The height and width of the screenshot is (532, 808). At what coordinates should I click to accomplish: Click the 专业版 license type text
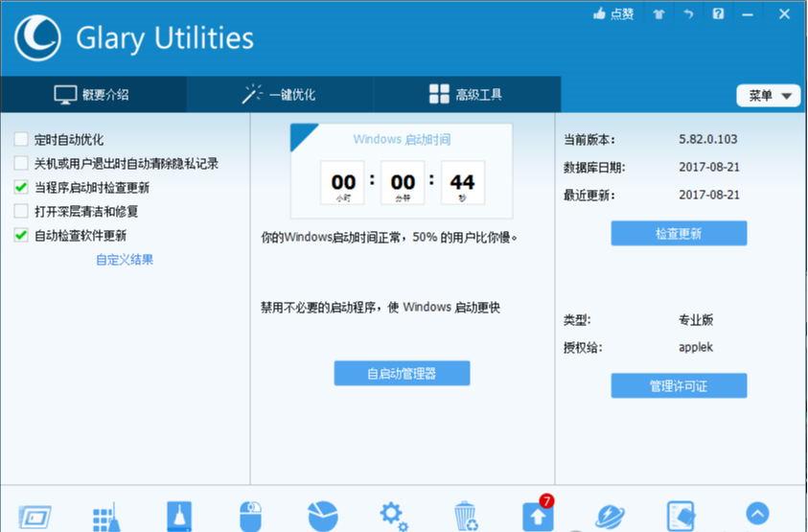(696, 319)
